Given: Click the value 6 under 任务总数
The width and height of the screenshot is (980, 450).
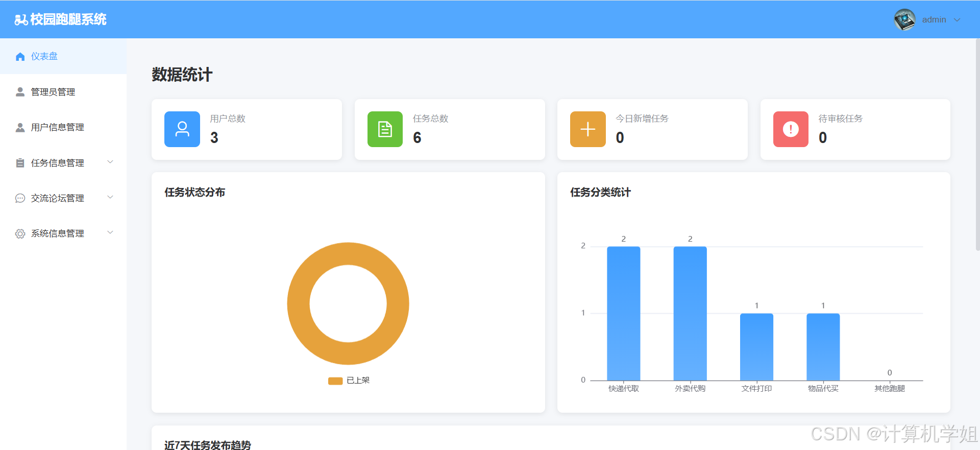Looking at the screenshot, I should pyautogui.click(x=417, y=138).
